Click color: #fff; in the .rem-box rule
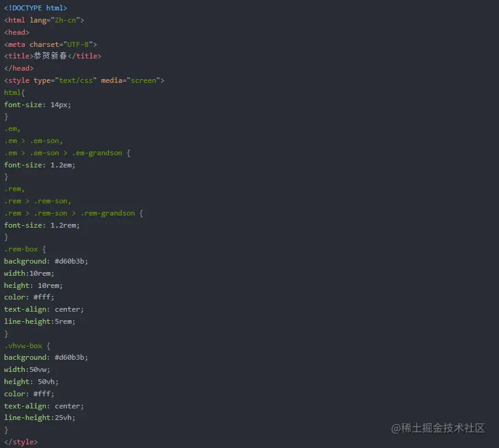The height and width of the screenshot is (448, 499). [x=29, y=297]
